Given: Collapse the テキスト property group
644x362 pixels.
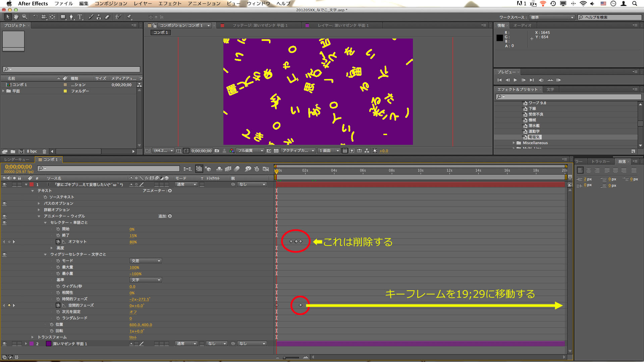Looking at the screenshot, I should click(x=33, y=191).
